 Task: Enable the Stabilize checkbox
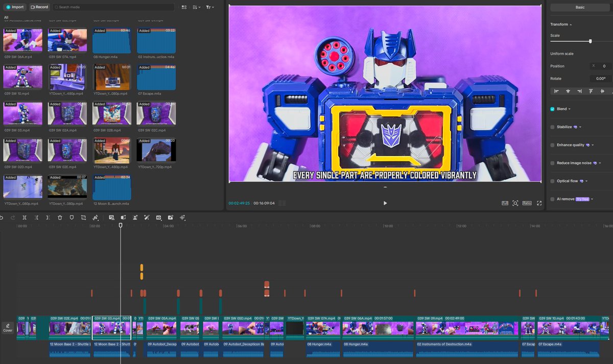pos(552,127)
